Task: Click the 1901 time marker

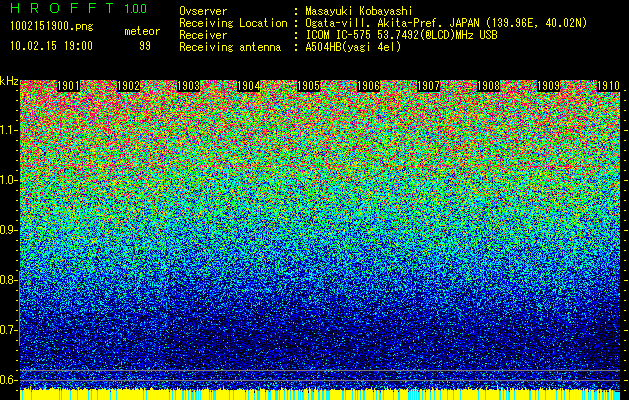Action: coord(69,86)
